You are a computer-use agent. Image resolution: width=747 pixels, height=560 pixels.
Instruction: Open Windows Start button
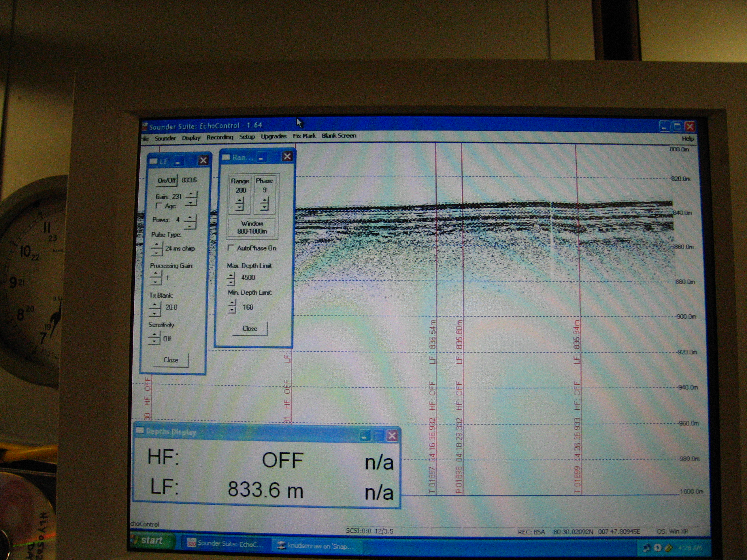pyautogui.click(x=152, y=540)
